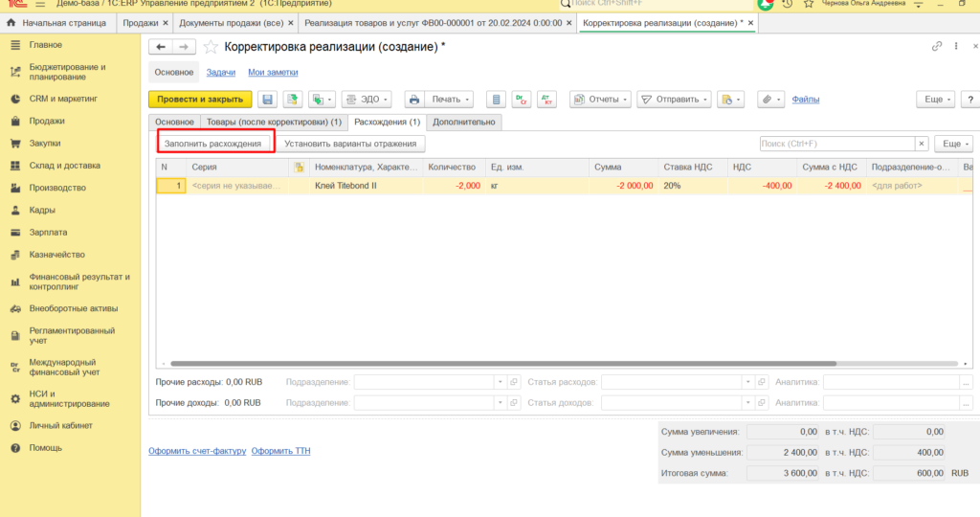Open Статья доходов dropdown arrow
The height and width of the screenshot is (517, 980).
point(747,403)
